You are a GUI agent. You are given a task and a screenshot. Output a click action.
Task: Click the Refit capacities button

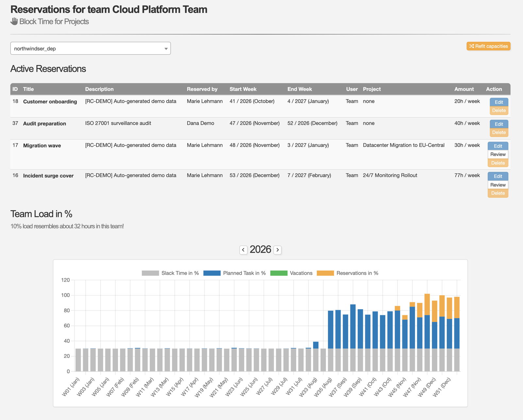click(488, 46)
